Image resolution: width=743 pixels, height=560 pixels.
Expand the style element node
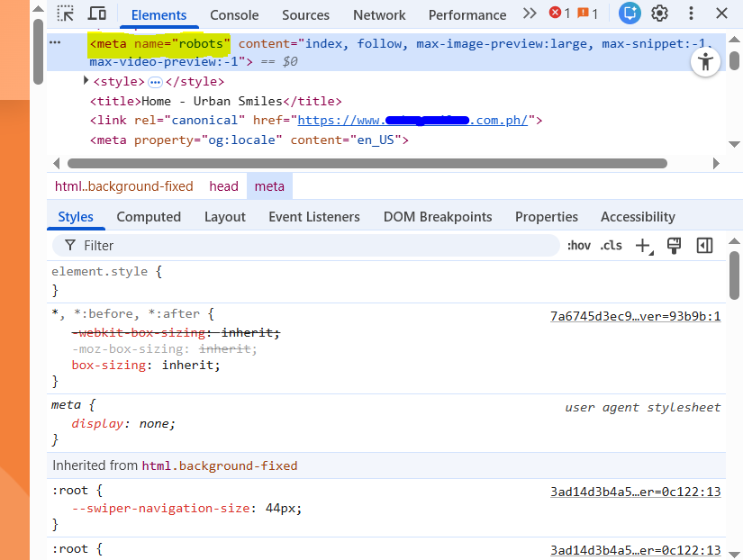[86, 81]
